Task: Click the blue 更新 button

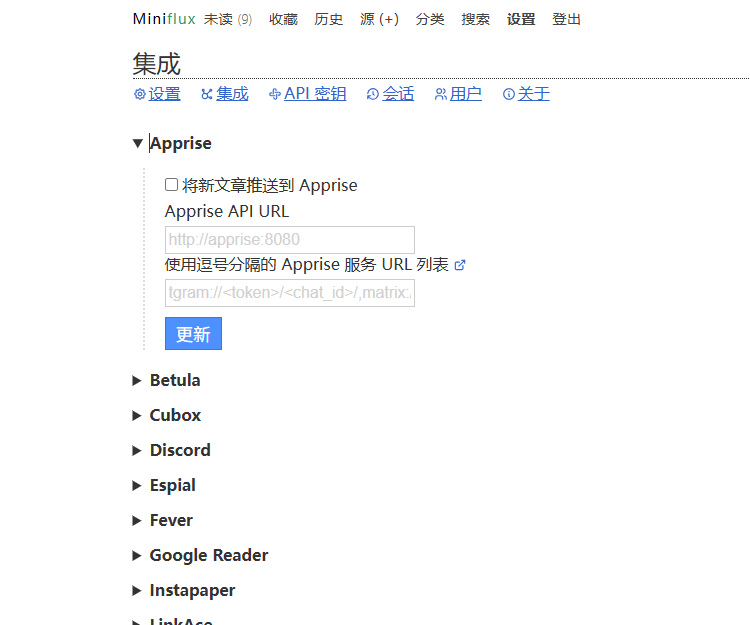Action: 193,333
